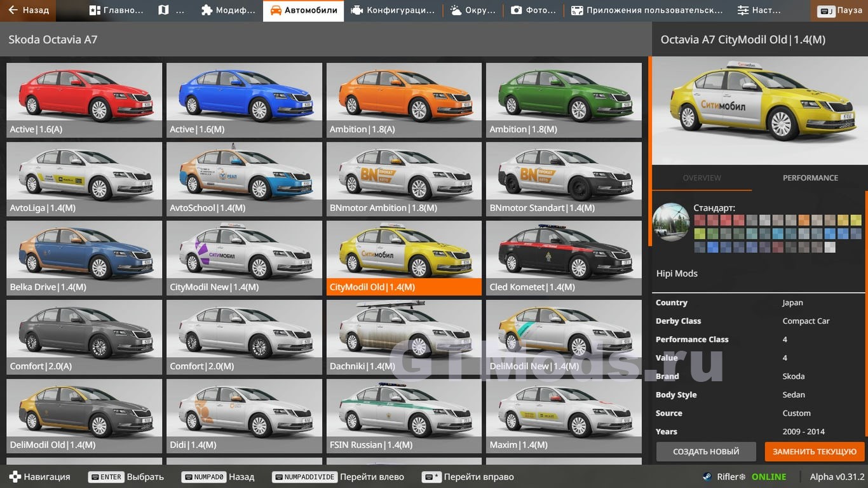Click the ЗАМЕНИТЬ ТЕКУЩУЮ button
The width and height of the screenshot is (868, 488).
click(815, 452)
